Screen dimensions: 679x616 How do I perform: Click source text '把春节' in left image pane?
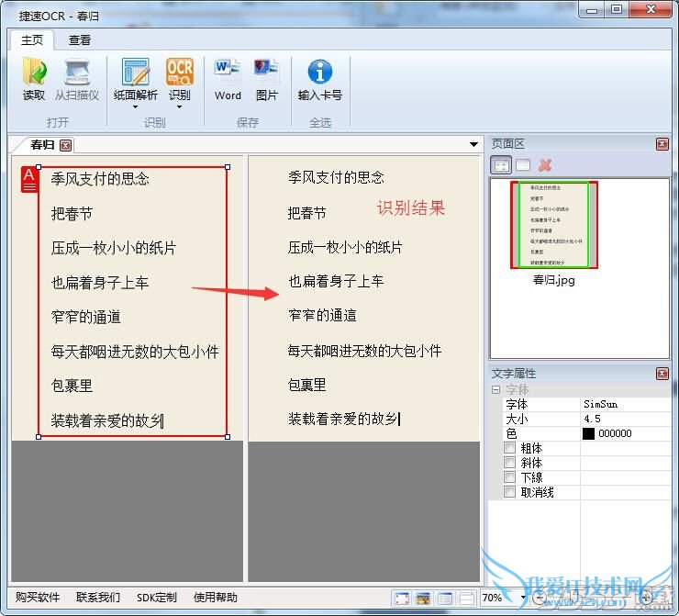tap(72, 214)
